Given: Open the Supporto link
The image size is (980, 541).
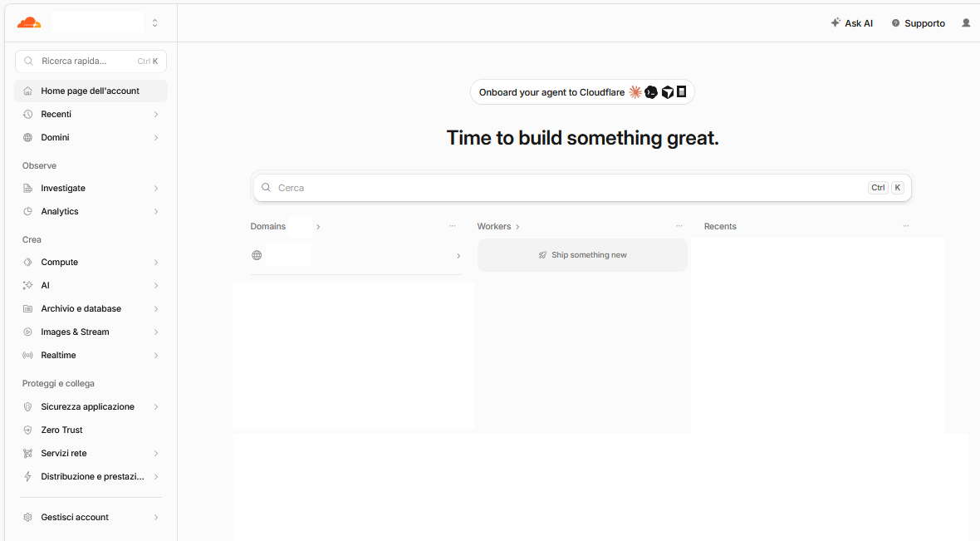Looking at the screenshot, I should coord(918,23).
